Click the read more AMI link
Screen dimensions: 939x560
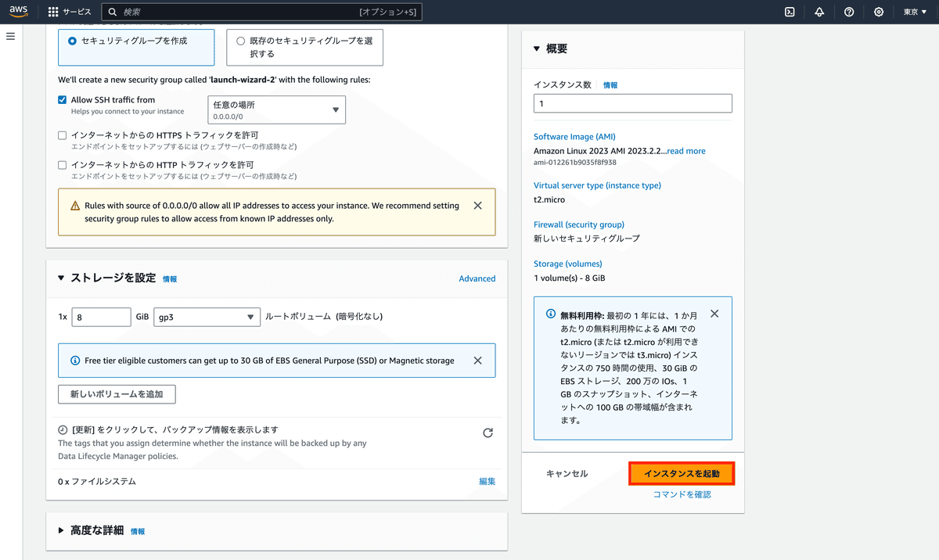pyautogui.click(x=686, y=151)
